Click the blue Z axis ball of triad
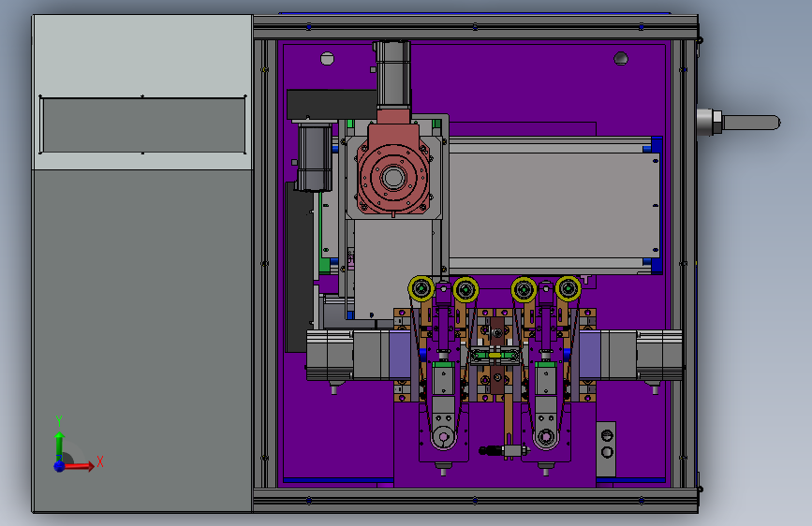812x526 pixels. [60, 466]
